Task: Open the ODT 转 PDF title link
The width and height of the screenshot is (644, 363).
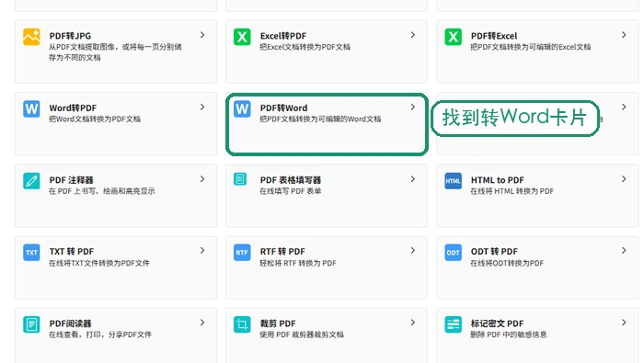Action: [x=494, y=252]
